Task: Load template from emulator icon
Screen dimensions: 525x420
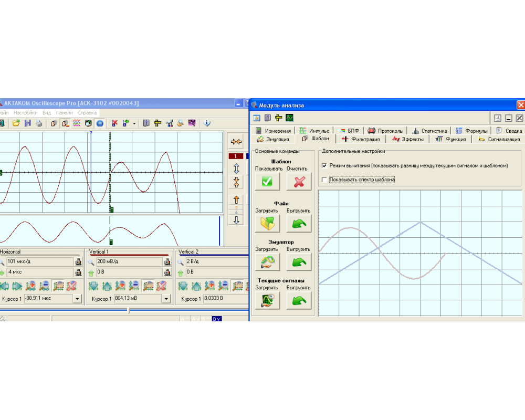Action: [x=267, y=261]
